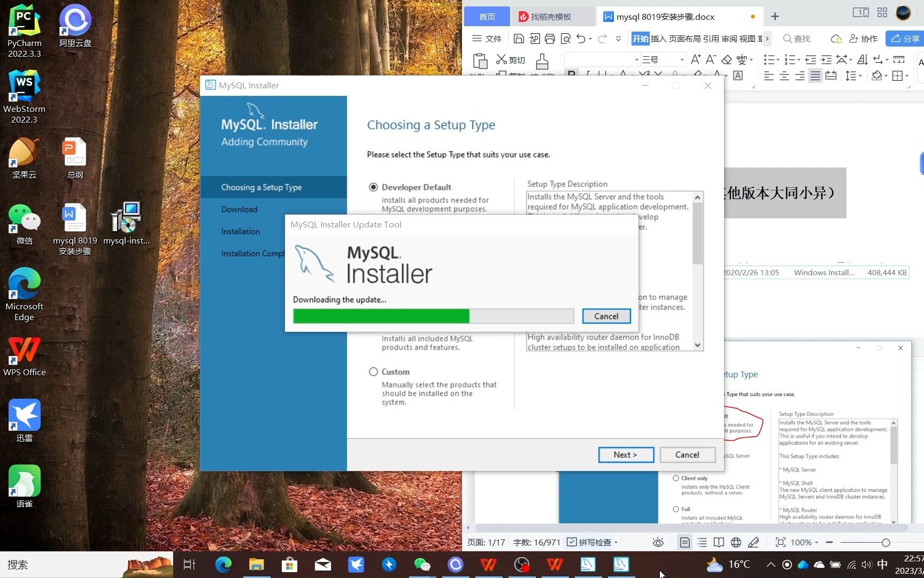Click the Redo arrow in WPS
This screenshot has width=924, height=578.
603,39
